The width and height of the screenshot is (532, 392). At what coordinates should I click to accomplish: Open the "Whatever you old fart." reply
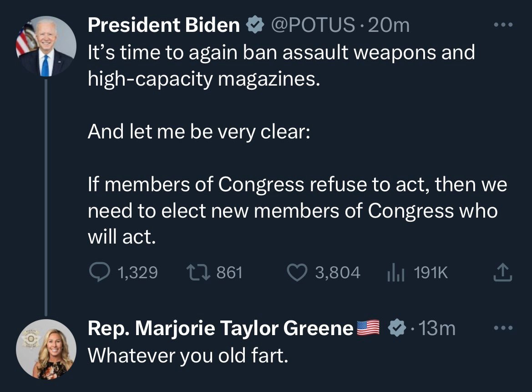point(188,355)
